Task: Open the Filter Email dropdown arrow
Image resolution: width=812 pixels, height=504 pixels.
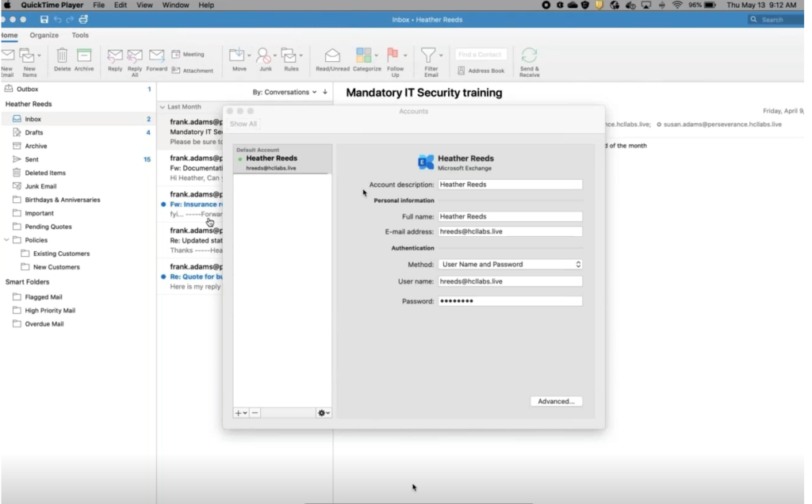Action: (441, 55)
